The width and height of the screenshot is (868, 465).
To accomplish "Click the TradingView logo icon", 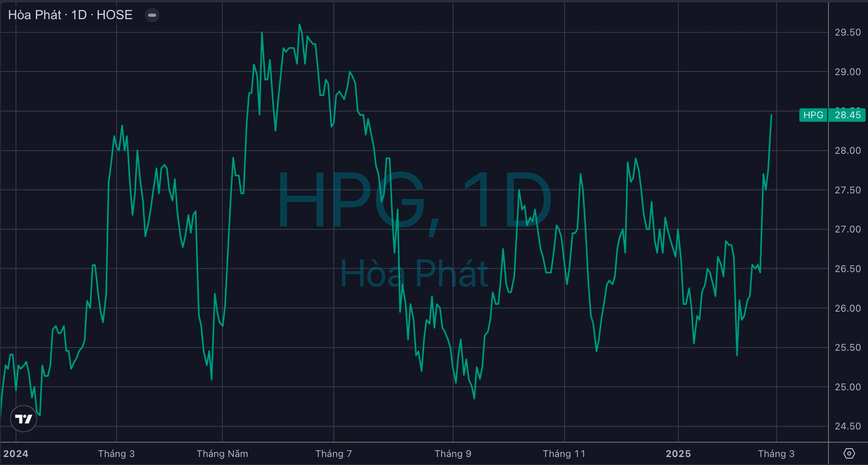I will pos(24,419).
